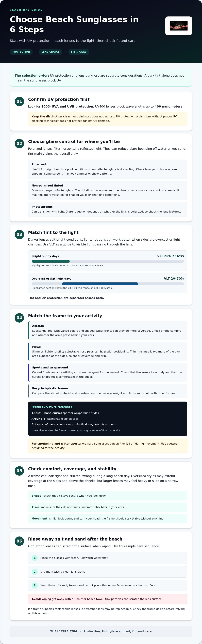The image size is (202, 644).
Task: Select the Sports and wraparound frame card
Action: [108, 372]
